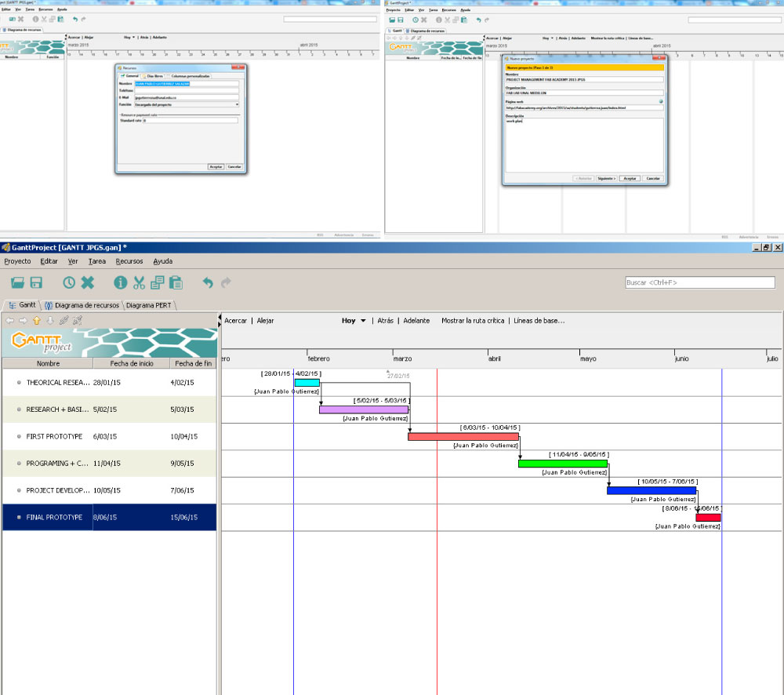Screen dimensions: 784x695
Task: Open the Hoy dropdown arrow in GANTT JPGS.gan window
Action: [x=363, y=321]
